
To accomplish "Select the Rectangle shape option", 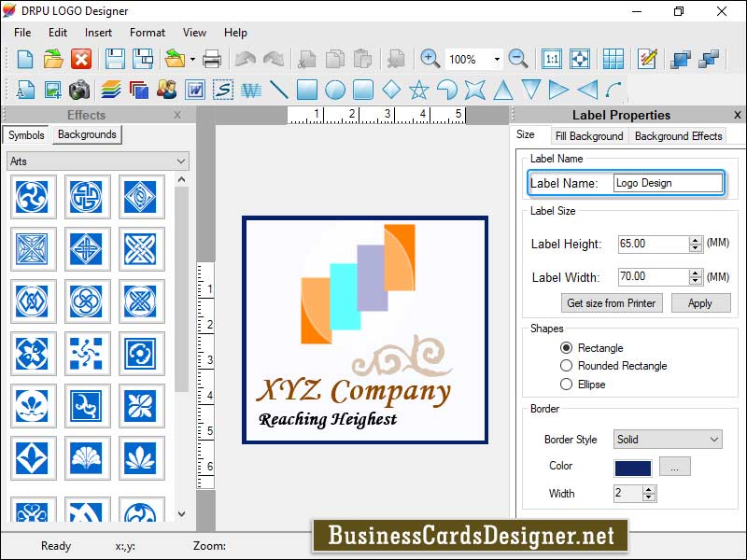I will 567,347.
